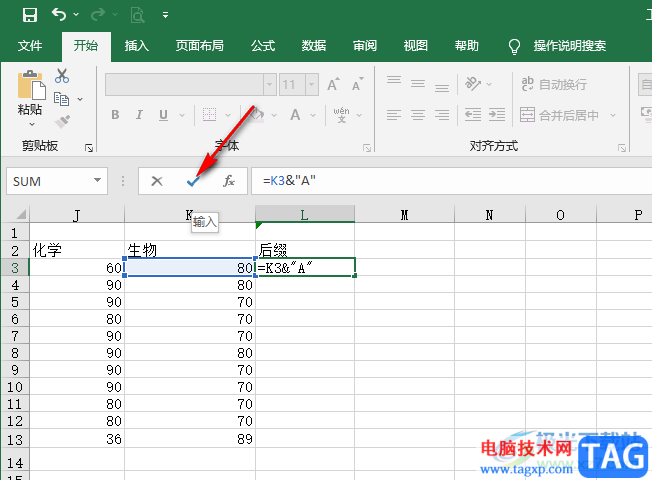Switch to the 数据 ribbon tab
The height and width of the screenshot is (480, 652).
(x=314, y=45)
